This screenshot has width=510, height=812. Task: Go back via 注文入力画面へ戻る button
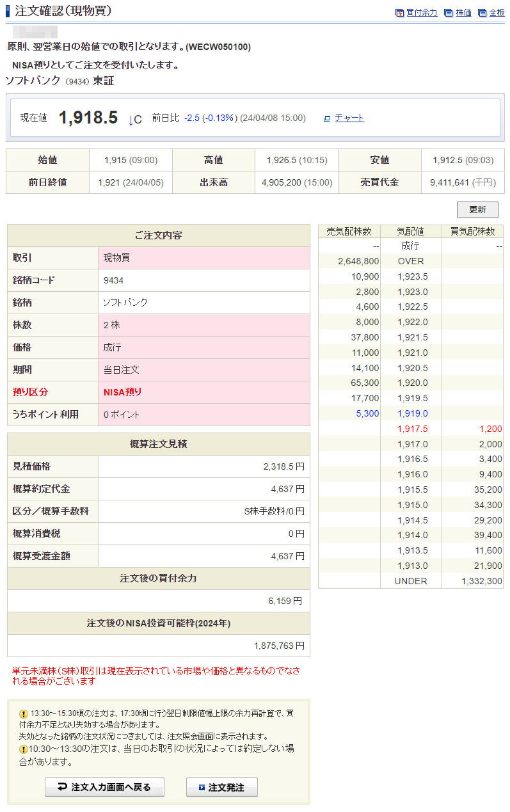(x=104, y=787)
